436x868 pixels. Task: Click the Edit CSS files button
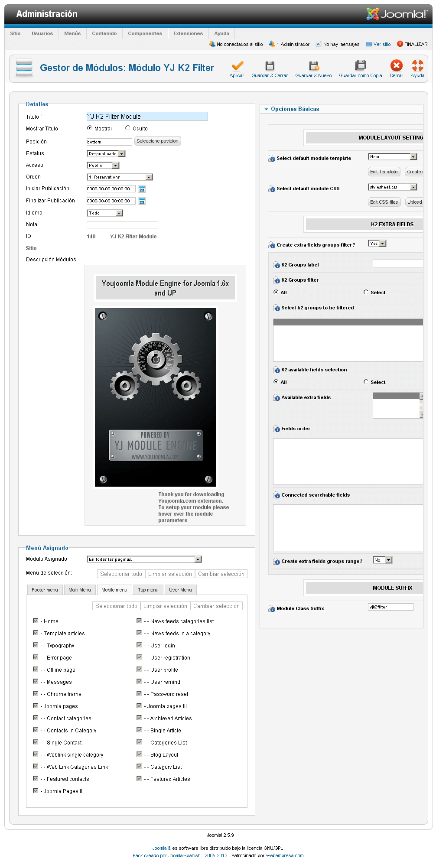(384, 202)
